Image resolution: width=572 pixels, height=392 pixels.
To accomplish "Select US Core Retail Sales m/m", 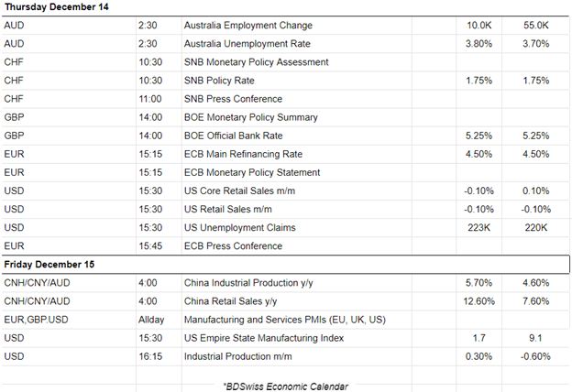I will point(239,191).
